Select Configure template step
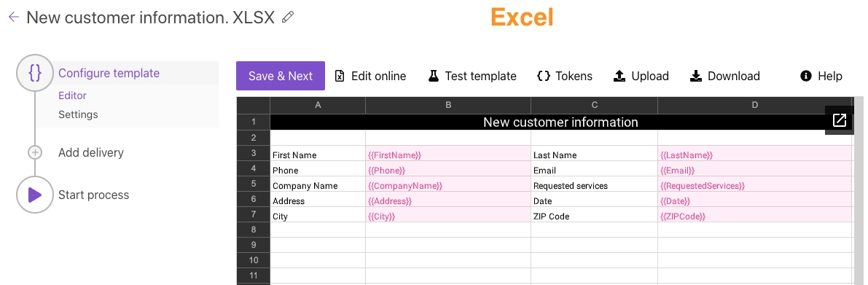 point(109,73)
